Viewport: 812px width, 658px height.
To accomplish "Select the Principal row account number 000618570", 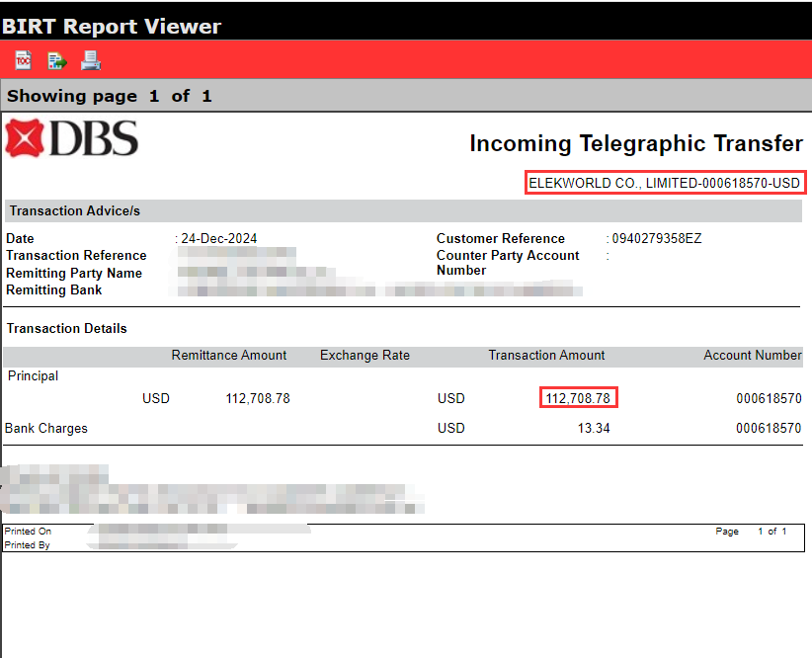I will 769,398.
